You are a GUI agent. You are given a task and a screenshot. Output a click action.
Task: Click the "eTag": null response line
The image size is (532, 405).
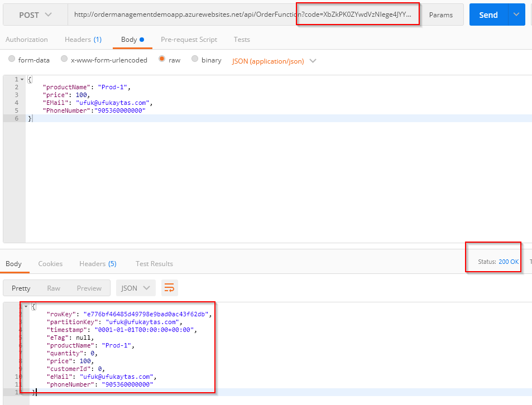coord(70,337)
